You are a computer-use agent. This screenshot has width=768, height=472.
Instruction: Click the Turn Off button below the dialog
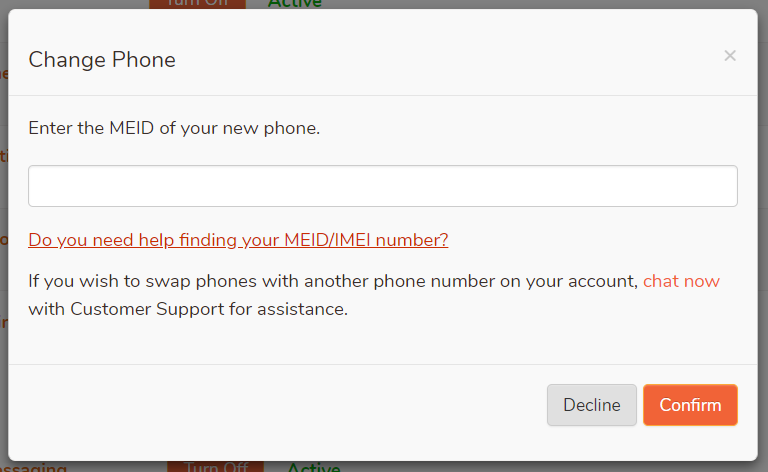tap(215, 466)
